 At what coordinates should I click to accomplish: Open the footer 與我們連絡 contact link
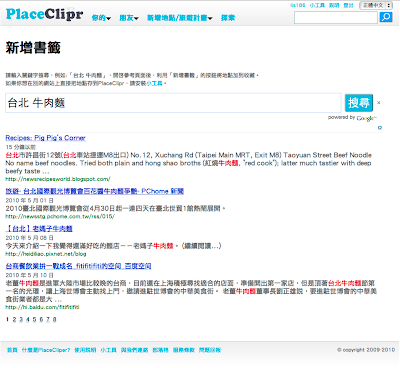(x=134, y=350)
